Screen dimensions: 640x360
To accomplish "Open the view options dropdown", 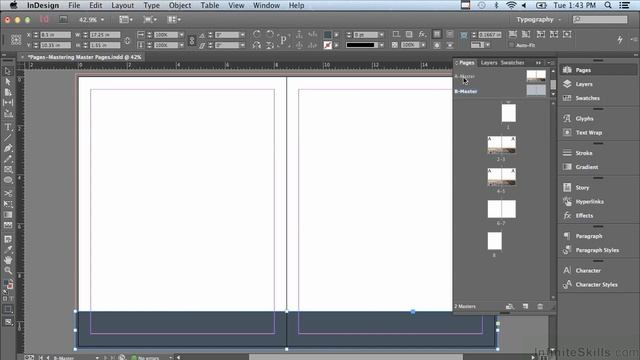I will (x=126, y=20).
